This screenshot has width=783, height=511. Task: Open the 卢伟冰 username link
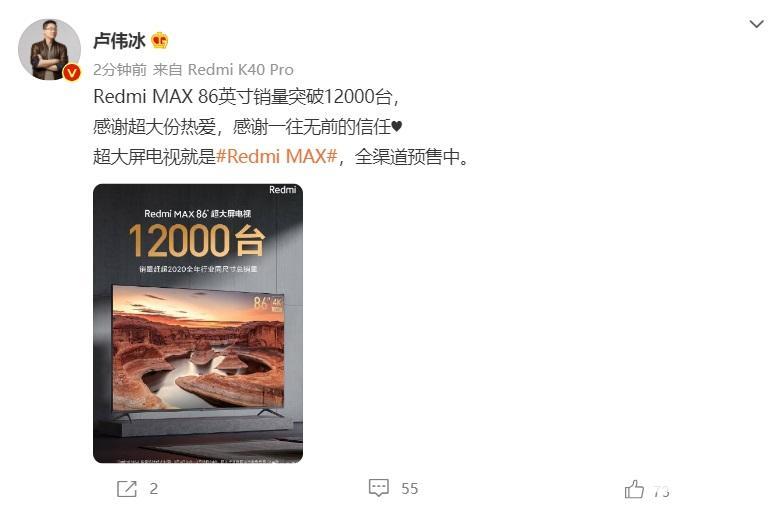tap(119, 41)
